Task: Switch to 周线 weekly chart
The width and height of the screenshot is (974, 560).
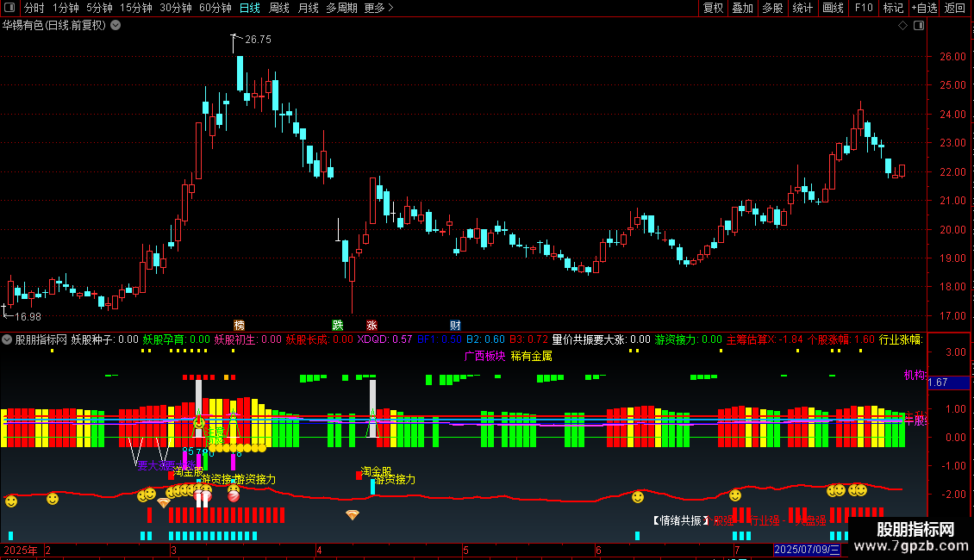Action: tap(279, 8)
